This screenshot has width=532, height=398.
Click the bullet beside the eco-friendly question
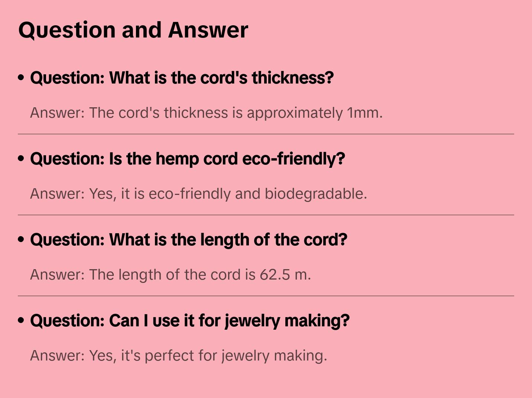[x=21, y=159]
